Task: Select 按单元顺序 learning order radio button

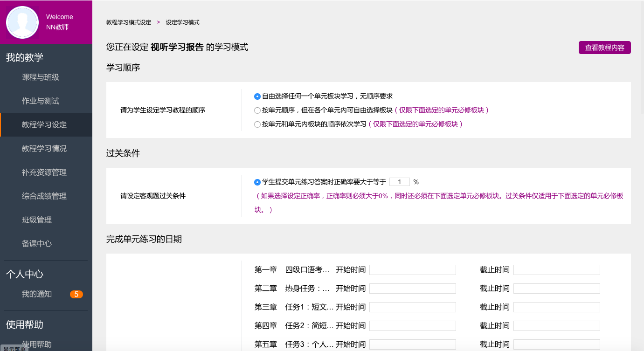Action: coord(257,110)
